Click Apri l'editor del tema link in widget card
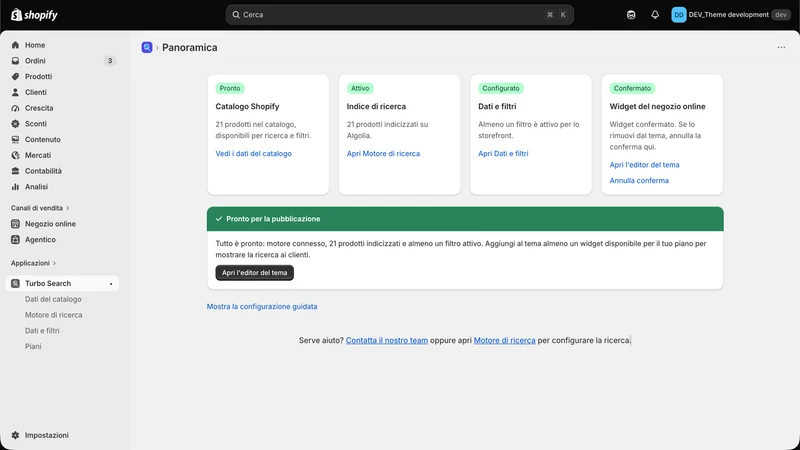This screenshot has width=800, height=450. 644,165
